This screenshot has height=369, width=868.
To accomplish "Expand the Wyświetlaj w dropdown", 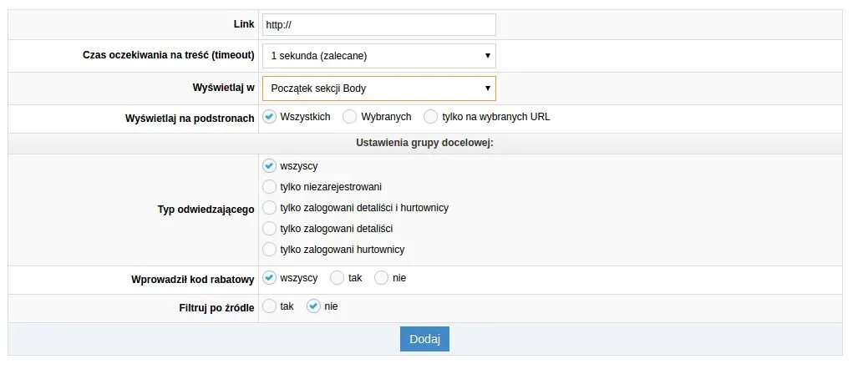I will tap(379, 88).
